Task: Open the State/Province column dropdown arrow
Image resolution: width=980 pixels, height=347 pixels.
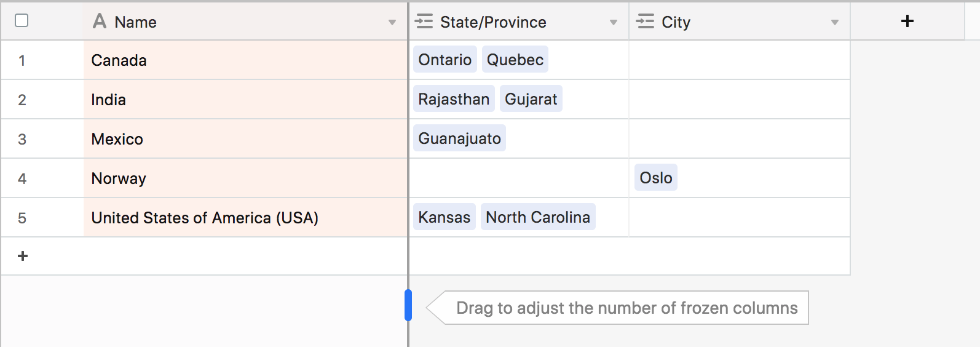Action: click(613, 23)
